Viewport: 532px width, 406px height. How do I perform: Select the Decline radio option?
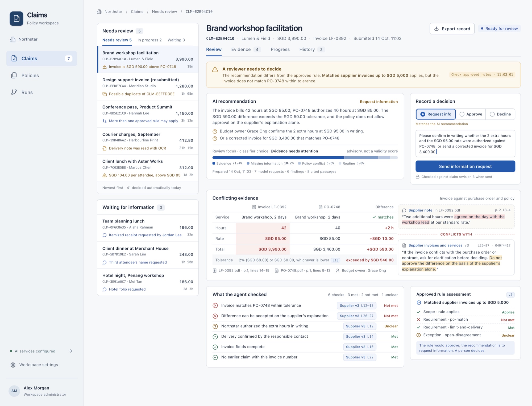coord(500,114)
